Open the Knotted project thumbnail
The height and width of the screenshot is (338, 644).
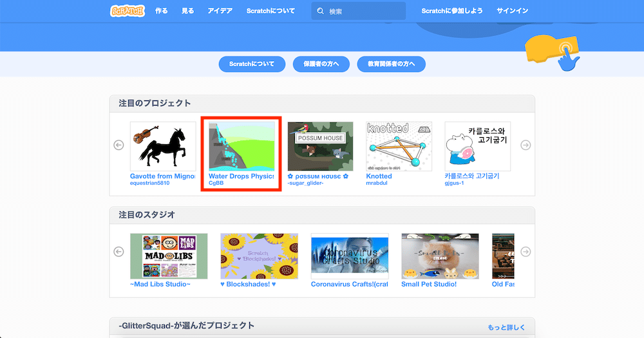tap(399, 146)
